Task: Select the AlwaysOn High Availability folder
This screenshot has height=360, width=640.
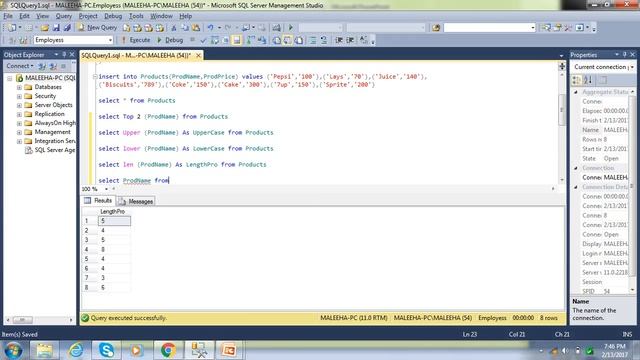Action: coord(50,123)
